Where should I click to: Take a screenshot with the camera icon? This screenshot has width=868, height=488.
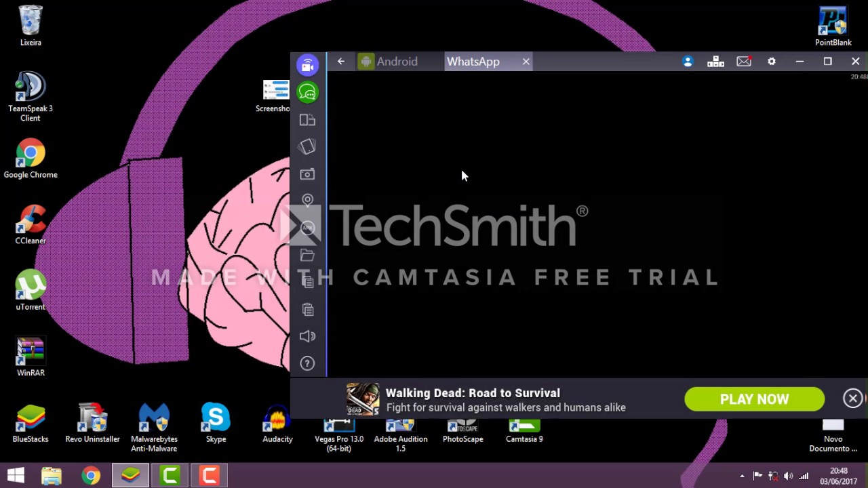307,174
